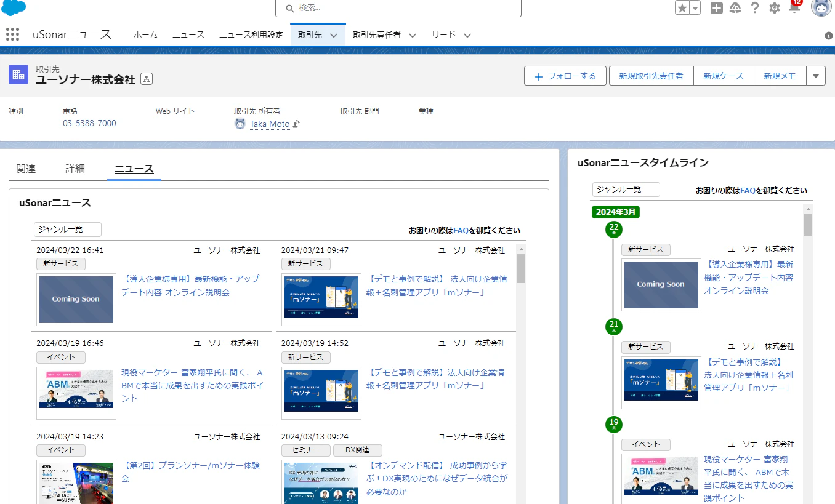835x504 pixels.
Task: Click the Coming Soon thumbnail in news list
Action: [76, 300]
